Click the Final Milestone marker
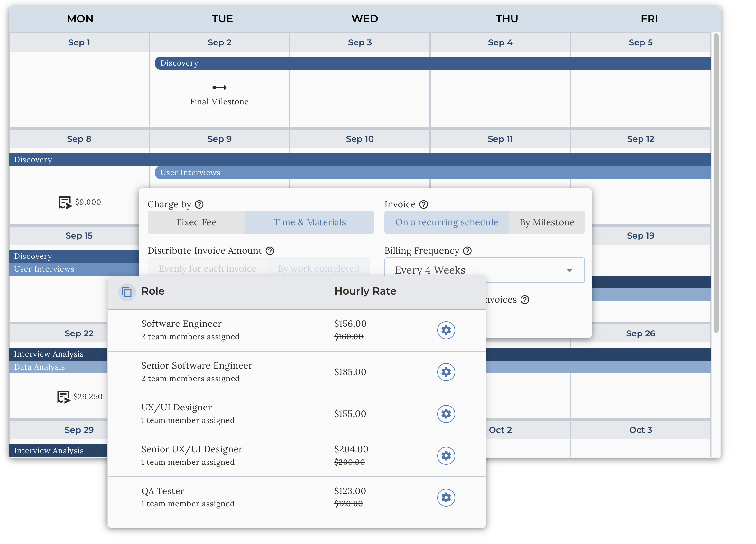756x544 pixels. (x=219, y=88)
